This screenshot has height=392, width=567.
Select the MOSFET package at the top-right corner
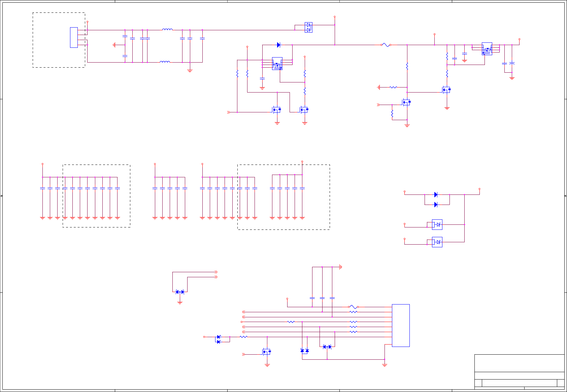coord(487,49)
